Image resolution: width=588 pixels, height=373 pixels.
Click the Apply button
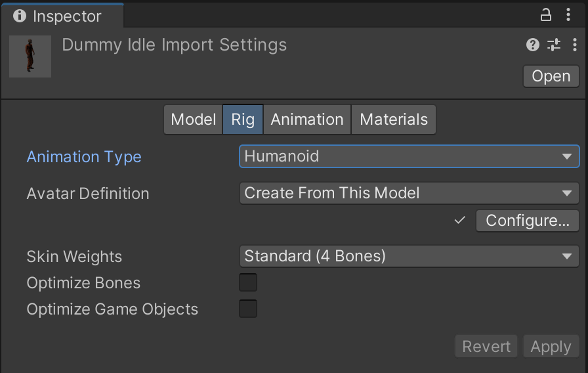[x=551, y=347]
